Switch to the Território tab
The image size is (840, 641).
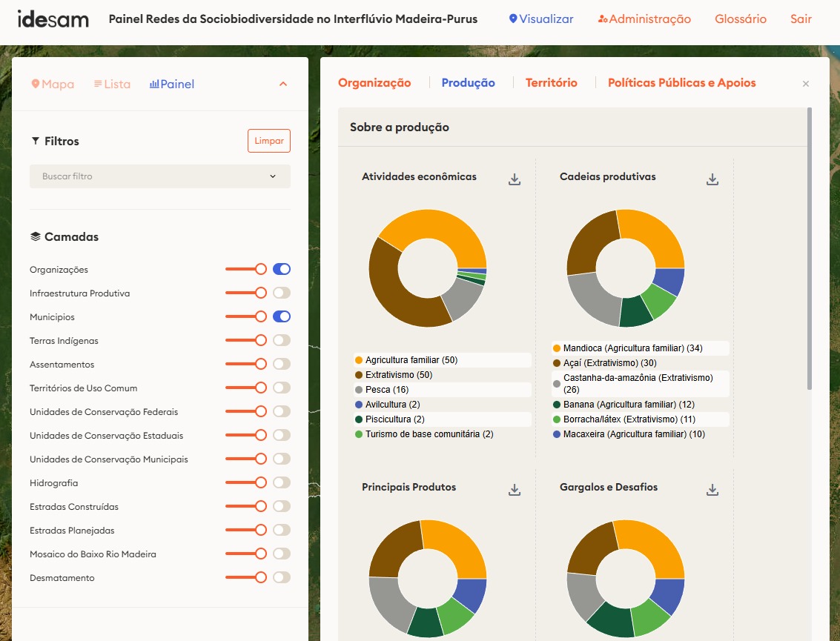click(x=551, y=83)
